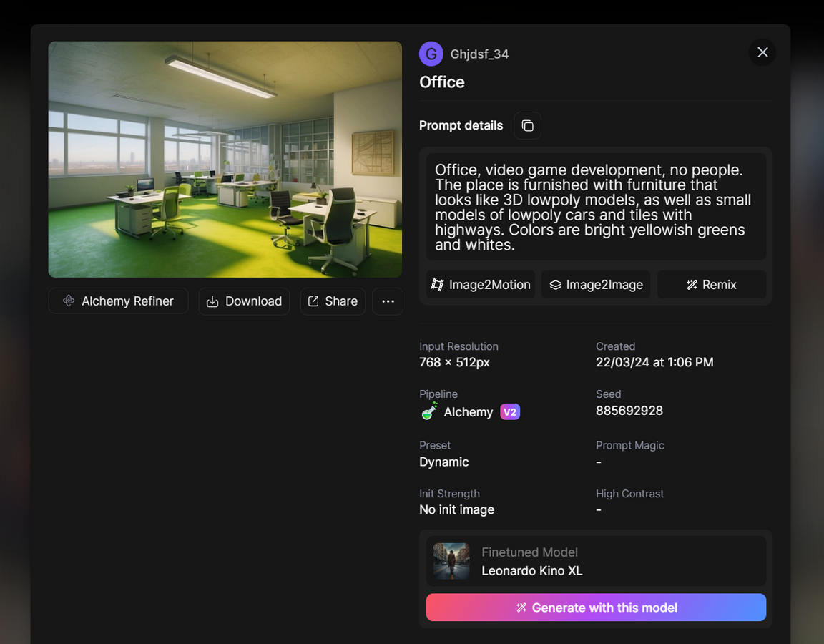The image size is (824, 644).
Task: Open the Office image preview
Action: coord(225,160)
